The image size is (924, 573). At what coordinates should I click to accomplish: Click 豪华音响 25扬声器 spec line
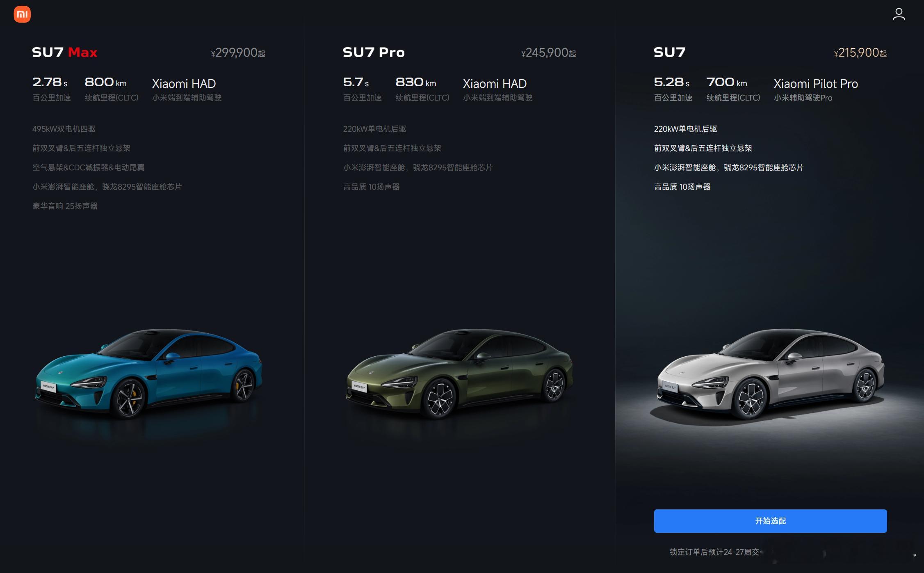(x=65, y=206)
